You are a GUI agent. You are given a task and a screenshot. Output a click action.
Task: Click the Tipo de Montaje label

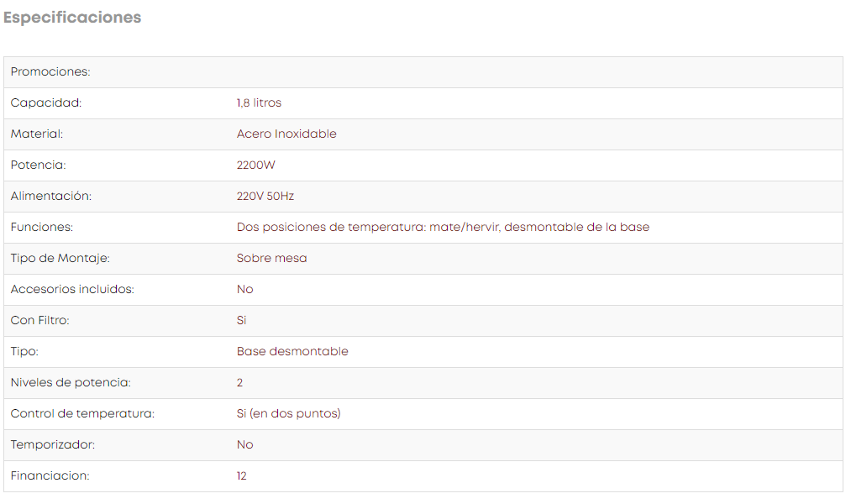pos(60,258)
